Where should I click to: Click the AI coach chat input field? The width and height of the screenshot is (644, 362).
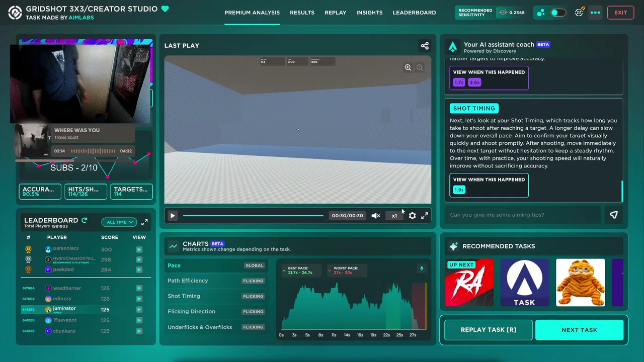click(x=523, y=215)
